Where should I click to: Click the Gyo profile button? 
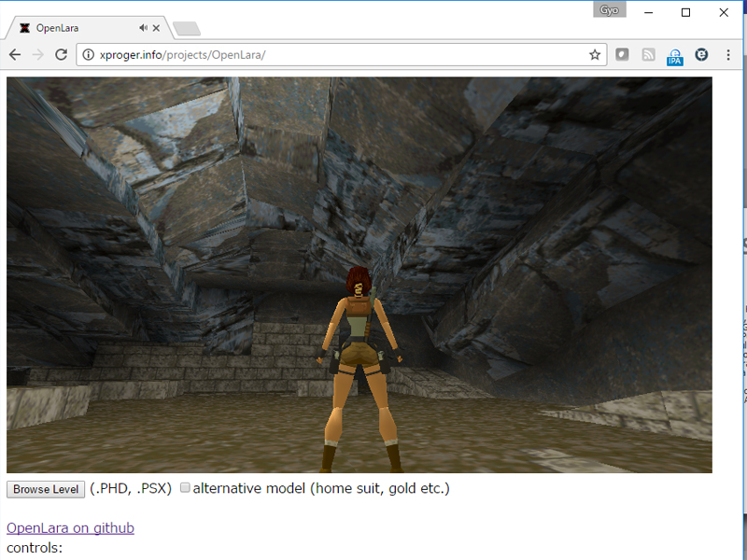point(609,10)
